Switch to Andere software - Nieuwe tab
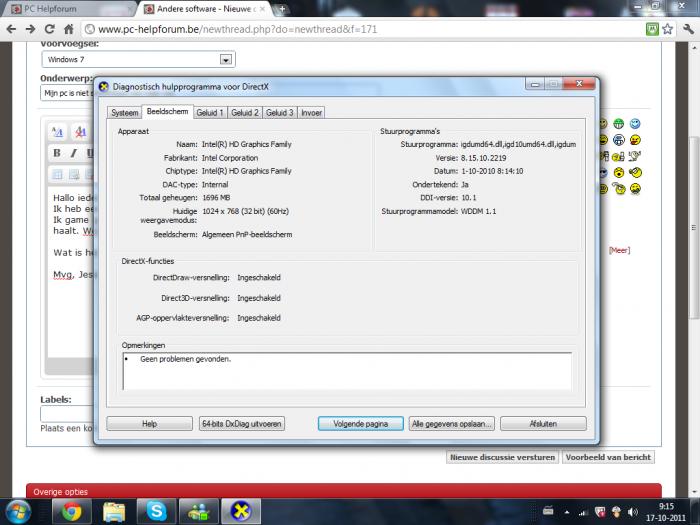 [x=205, y=9]
